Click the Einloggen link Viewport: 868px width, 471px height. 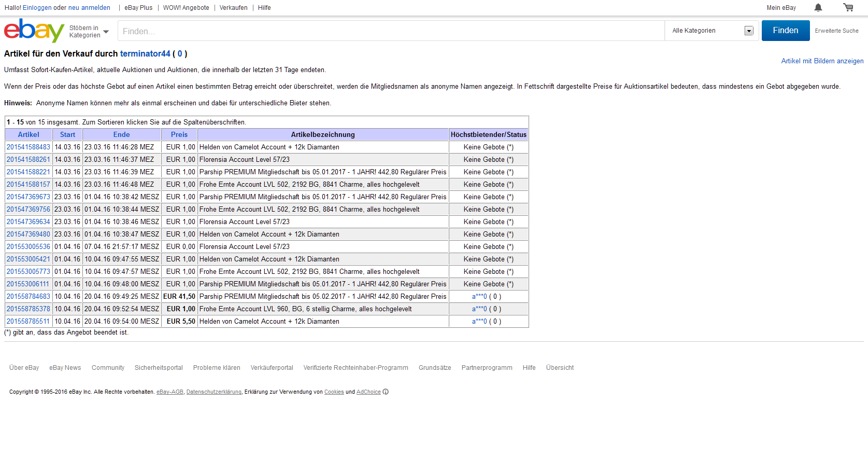pyautogui.click(x=37, y=8)
